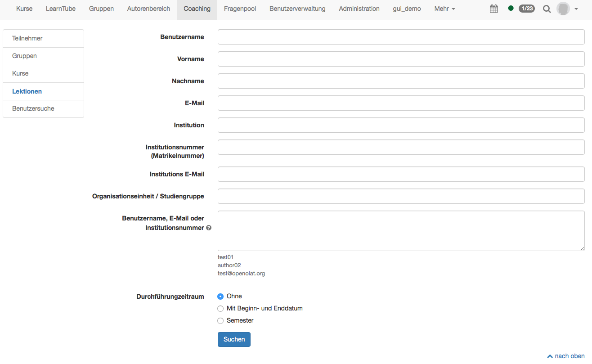Open help via the question mark icon

point(208,228)
